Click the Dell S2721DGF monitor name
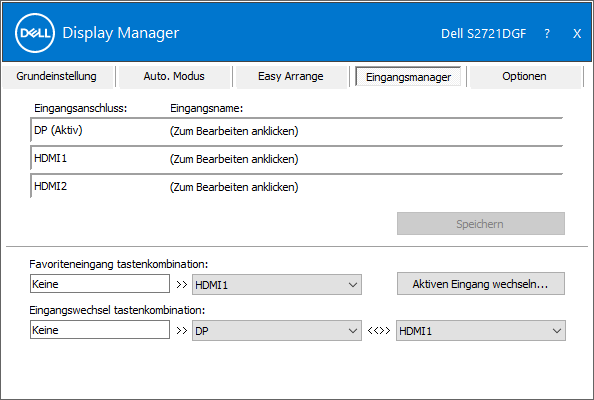Viewport: 594px width, 400px height. tap(483, 34)
